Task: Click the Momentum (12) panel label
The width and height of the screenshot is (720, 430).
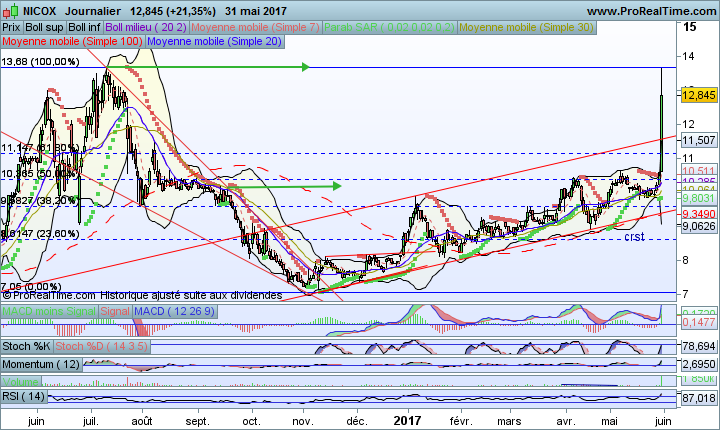Action: pos(41,365)
